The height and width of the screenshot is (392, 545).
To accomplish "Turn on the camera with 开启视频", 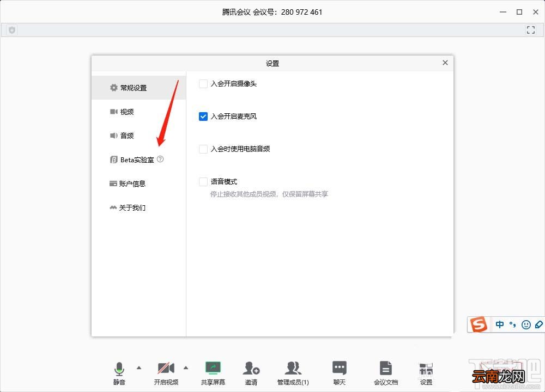I will pyautogui.click(x=166, y=373).
